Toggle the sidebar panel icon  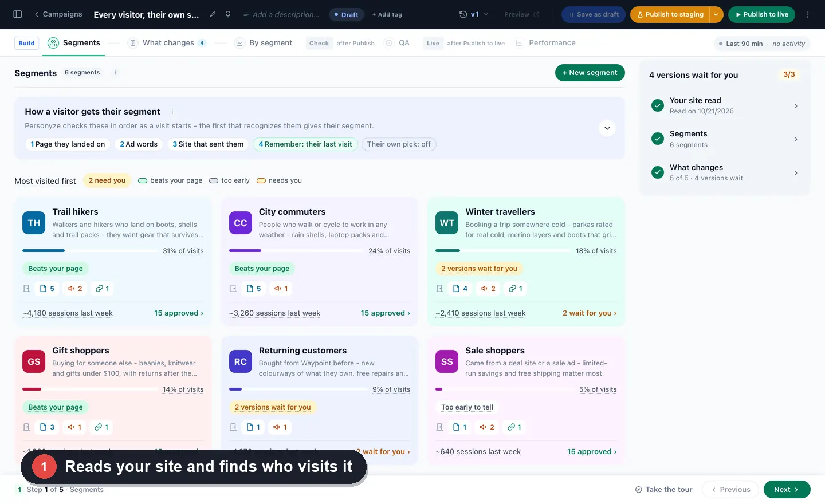tap(18, 14)
